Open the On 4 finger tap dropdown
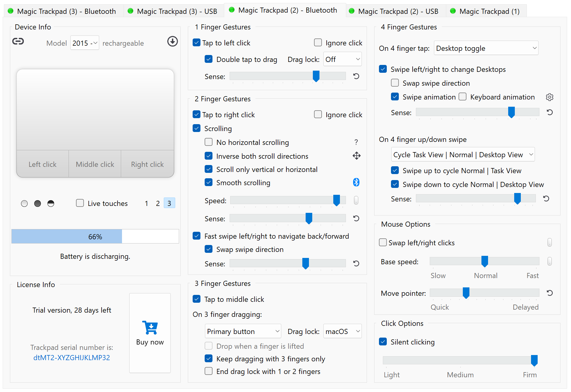Screen dimensions: 571x392 [x=486, y=48]
